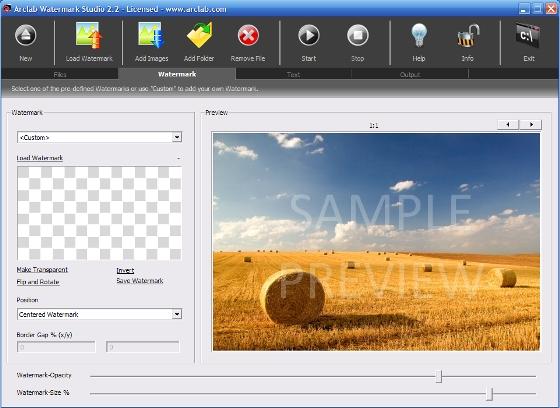The image size is (560, 408).
Task: Click the Remove File red X icon
Action: click(248, 35)
